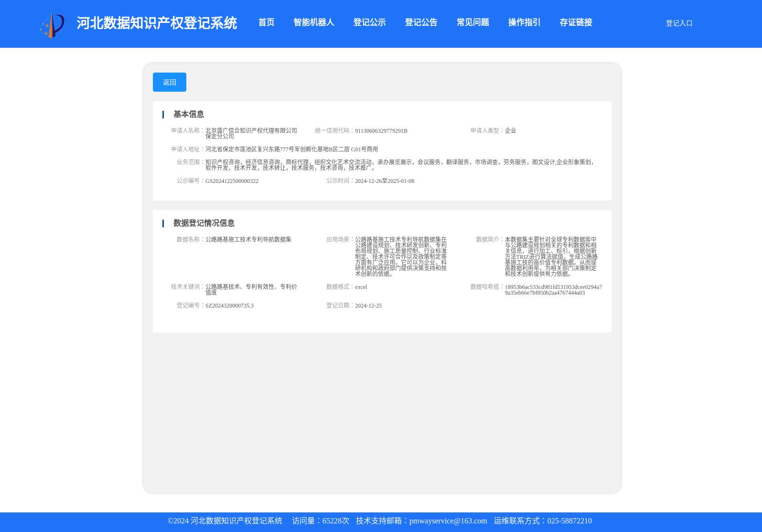Click the 登记入口 link
762x532 pixels.
tap(679, 23)
